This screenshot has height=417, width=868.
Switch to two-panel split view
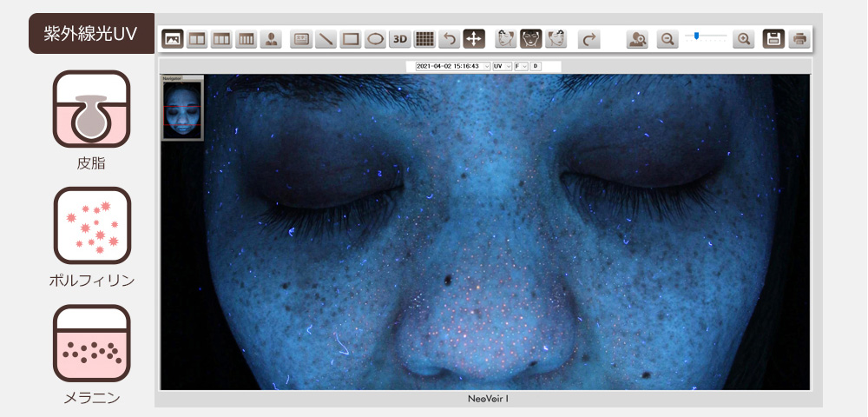coord(197,39)
